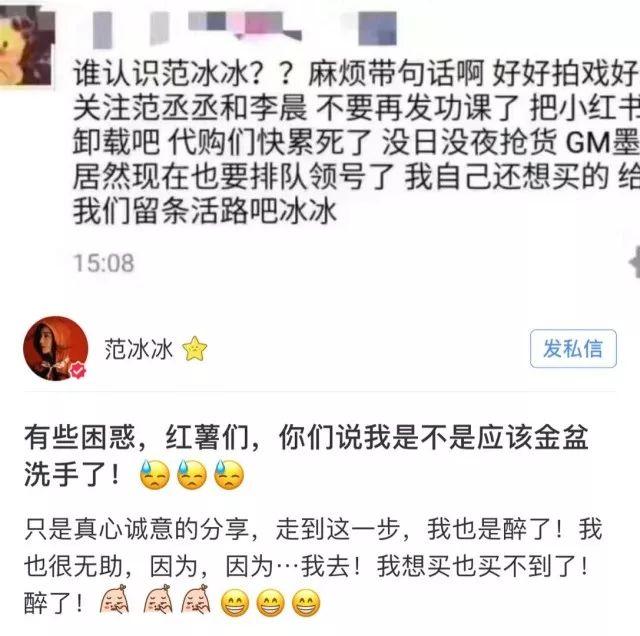Click the middle cold-sweat emoji in the title
This screenshot has height=636, width=640.
coord(192,474)
